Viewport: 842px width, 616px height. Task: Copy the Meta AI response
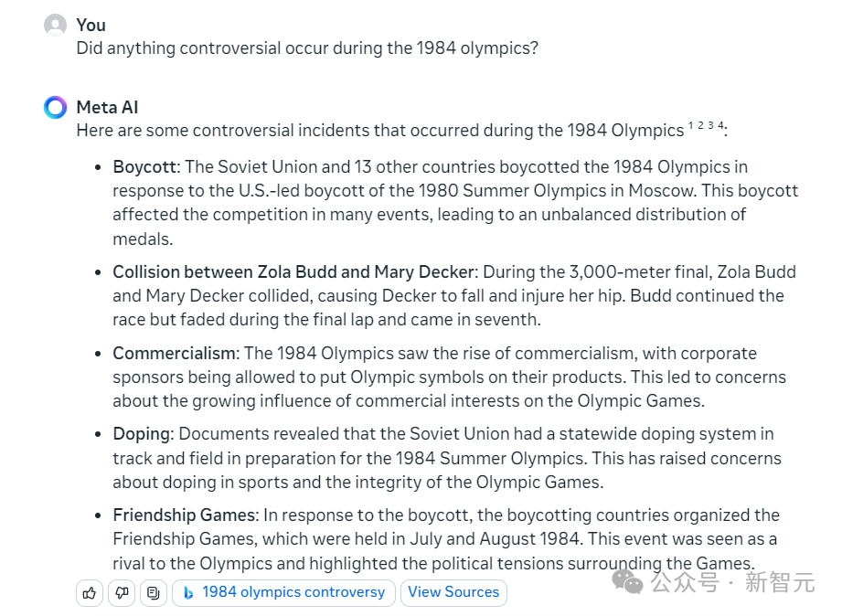154,593
